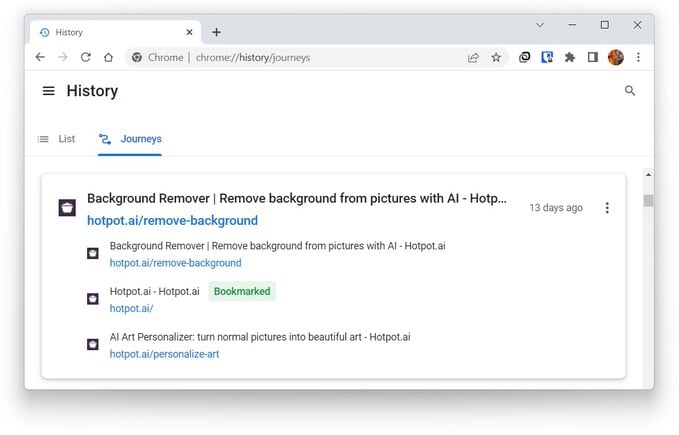Image resolution: width=679 pixels, height=435 pixels.
Task: Click the Background Remover journey heading
Action: click(297, 198)
